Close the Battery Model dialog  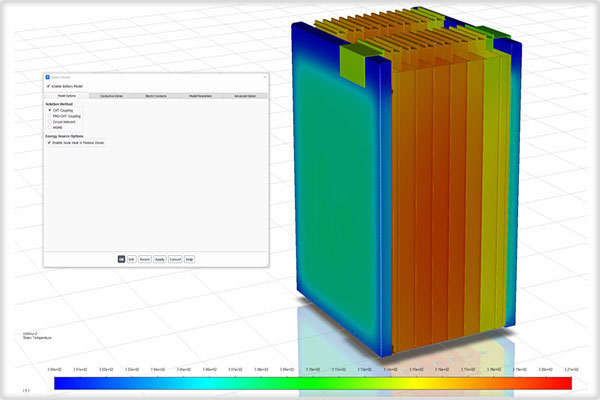coord(265,77)
